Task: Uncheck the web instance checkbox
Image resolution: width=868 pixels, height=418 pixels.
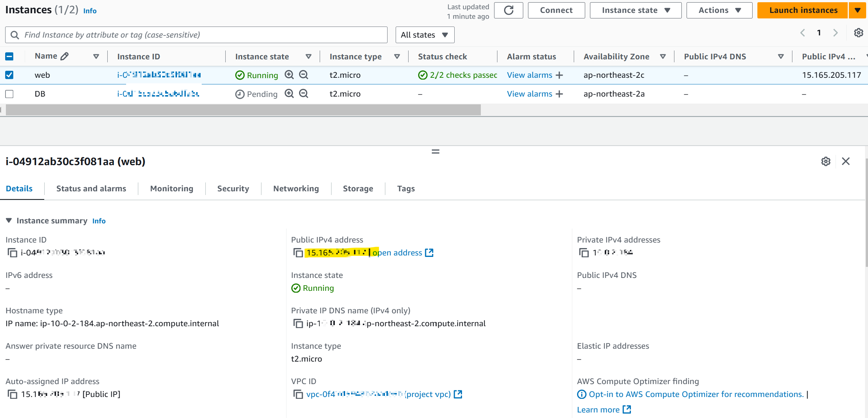Action: point(9,75)
